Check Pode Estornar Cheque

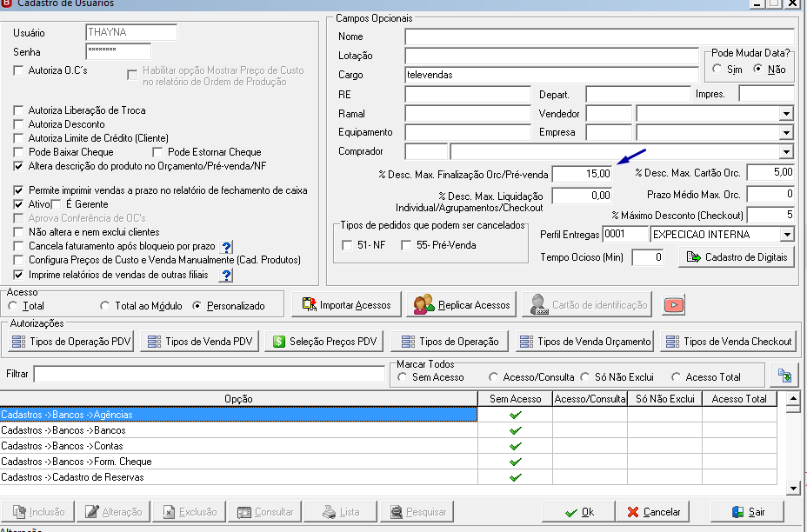point(157,152)
